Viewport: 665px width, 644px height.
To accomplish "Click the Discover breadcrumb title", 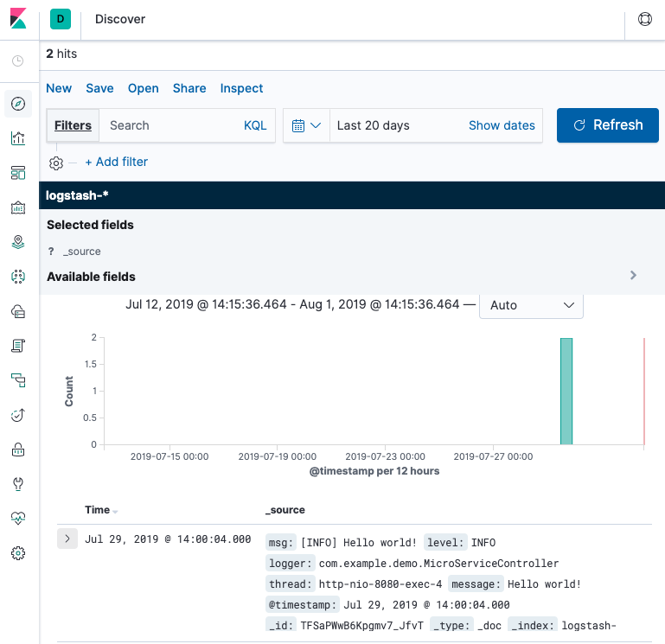I will [120, 19].
